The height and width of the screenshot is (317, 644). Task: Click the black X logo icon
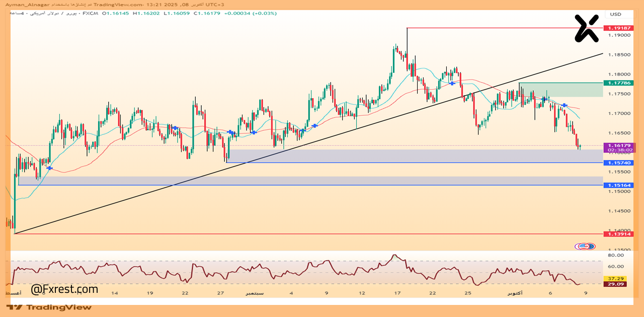(587, 28)
